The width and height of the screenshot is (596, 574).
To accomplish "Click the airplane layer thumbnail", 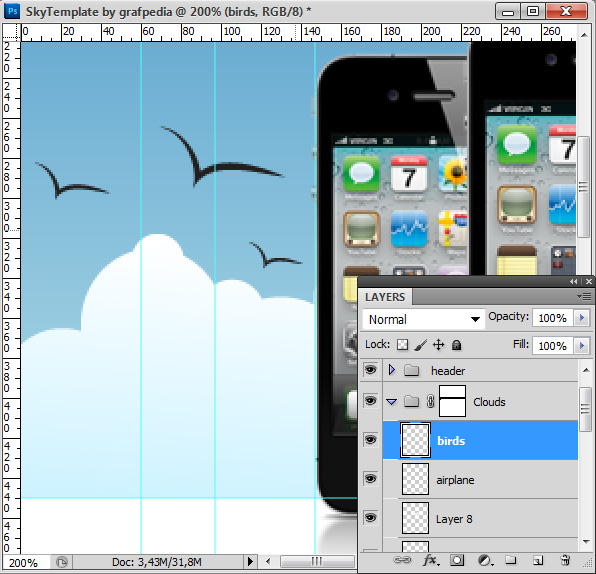I will pyautogui.click(x=415, y=479).
